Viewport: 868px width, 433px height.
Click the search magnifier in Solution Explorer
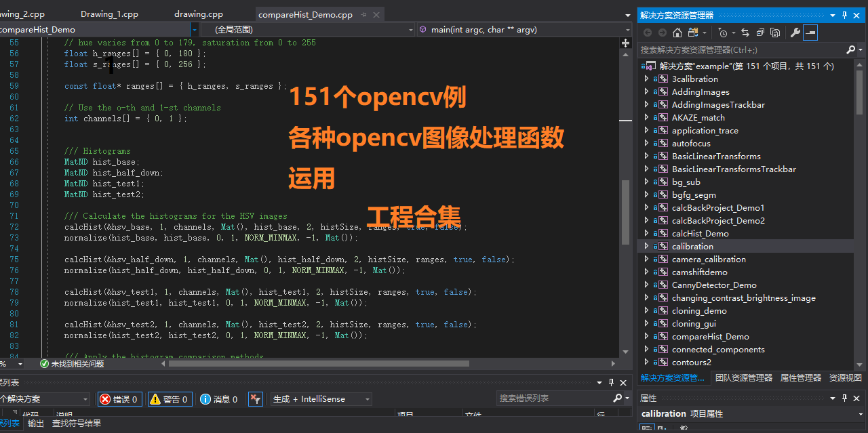pyautogui.click(x=851, y=49)
